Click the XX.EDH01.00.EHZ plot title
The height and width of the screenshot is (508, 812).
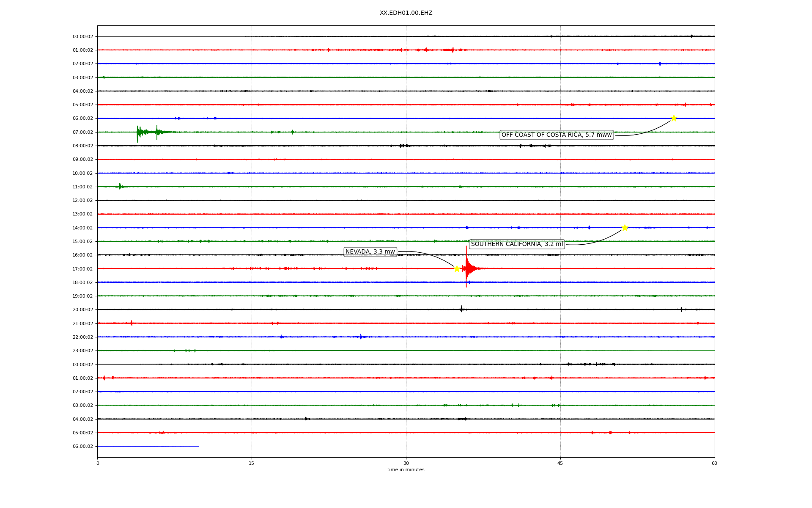click(x=406, y=13)
